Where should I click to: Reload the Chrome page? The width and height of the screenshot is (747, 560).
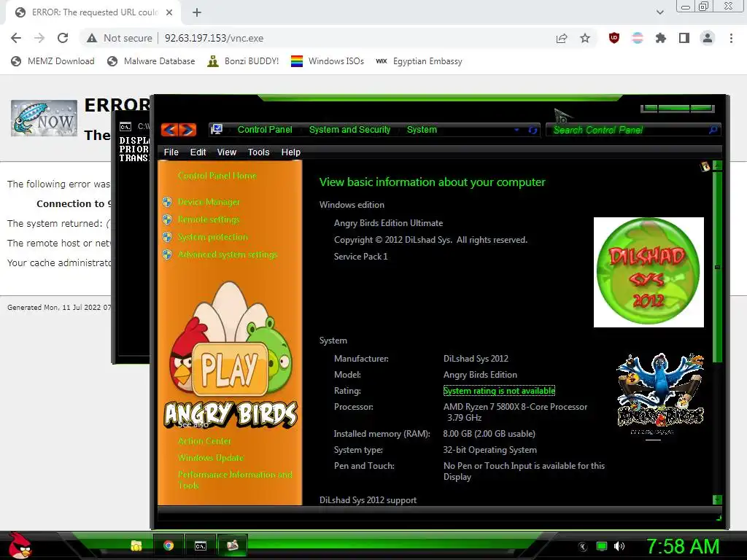point(63,38)
